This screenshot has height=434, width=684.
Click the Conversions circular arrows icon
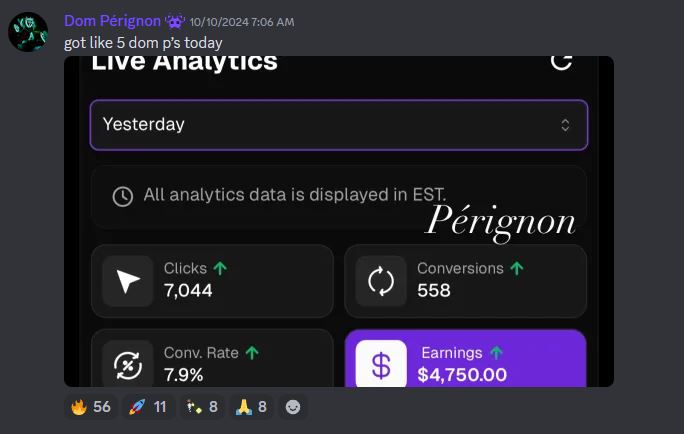pos(381,281)
